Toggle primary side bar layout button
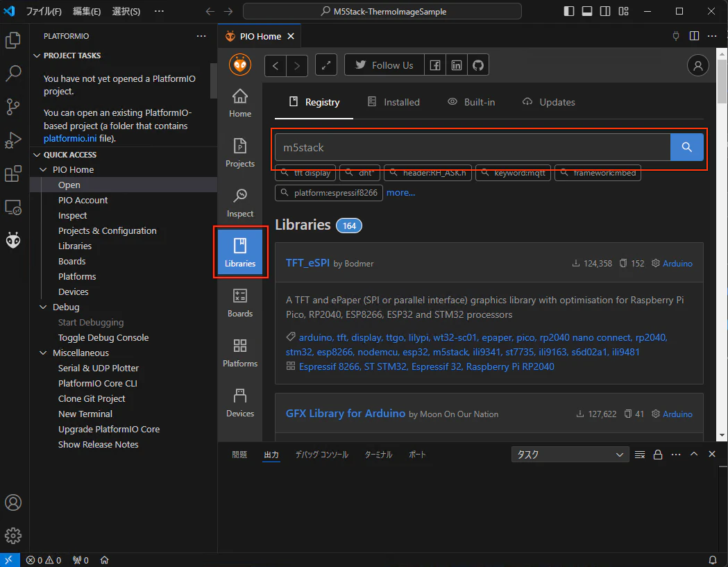 coord(569,11)
